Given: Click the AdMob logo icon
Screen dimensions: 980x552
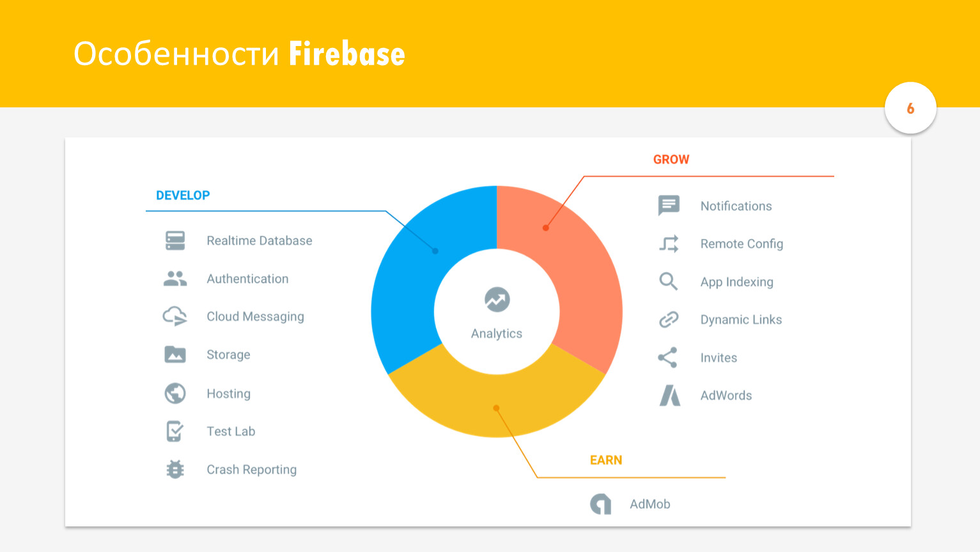Looking at the screenshot, I should (x=601, y=504).
